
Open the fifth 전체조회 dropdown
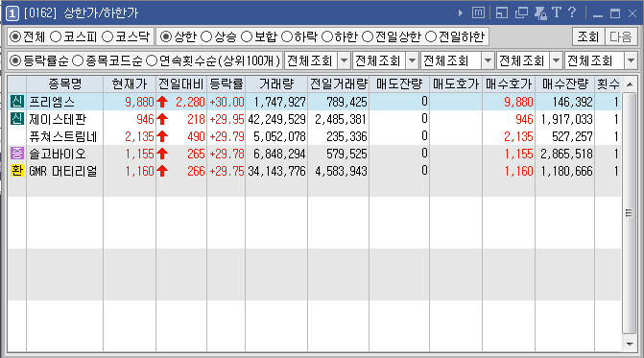(631, 61)
